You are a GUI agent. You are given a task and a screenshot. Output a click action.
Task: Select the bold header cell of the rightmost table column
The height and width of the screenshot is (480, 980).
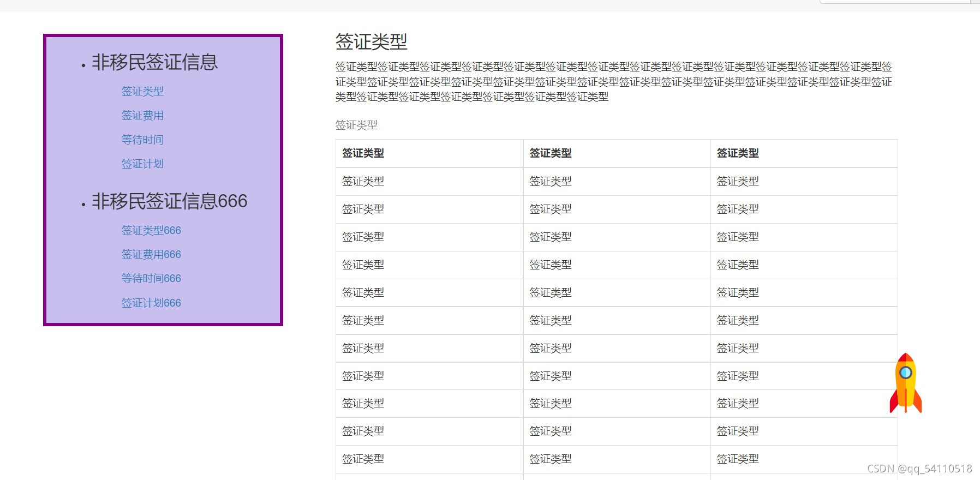click(804, 153)
